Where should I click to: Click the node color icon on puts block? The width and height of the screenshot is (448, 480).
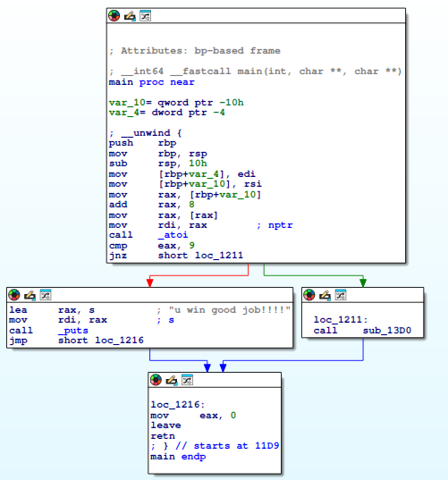click(14, 295)
